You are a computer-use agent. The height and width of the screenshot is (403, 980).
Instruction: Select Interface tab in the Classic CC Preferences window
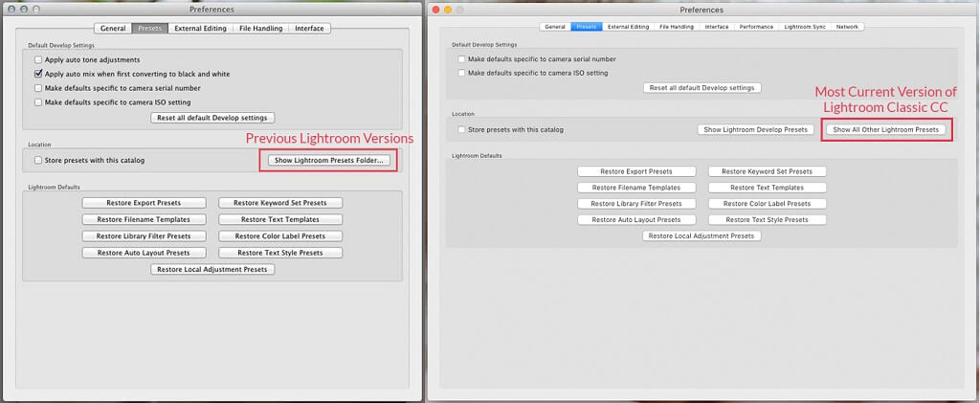point(716,27)
